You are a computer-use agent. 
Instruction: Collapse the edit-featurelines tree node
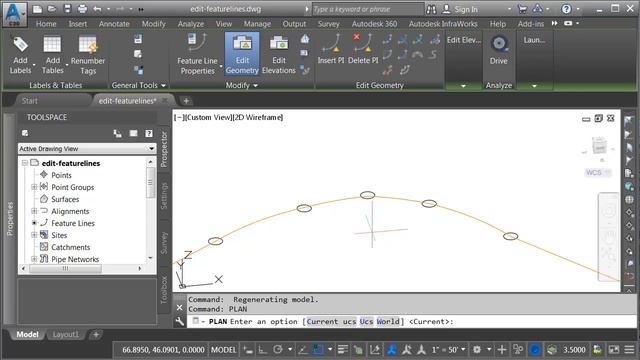pyautogui.click(x=25, y=163)
